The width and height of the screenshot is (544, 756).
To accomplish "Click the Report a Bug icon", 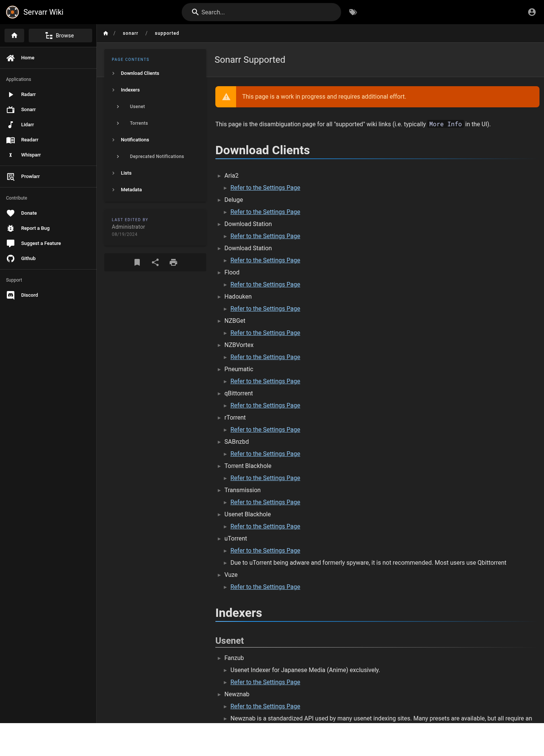I will [x=11, y=228].
